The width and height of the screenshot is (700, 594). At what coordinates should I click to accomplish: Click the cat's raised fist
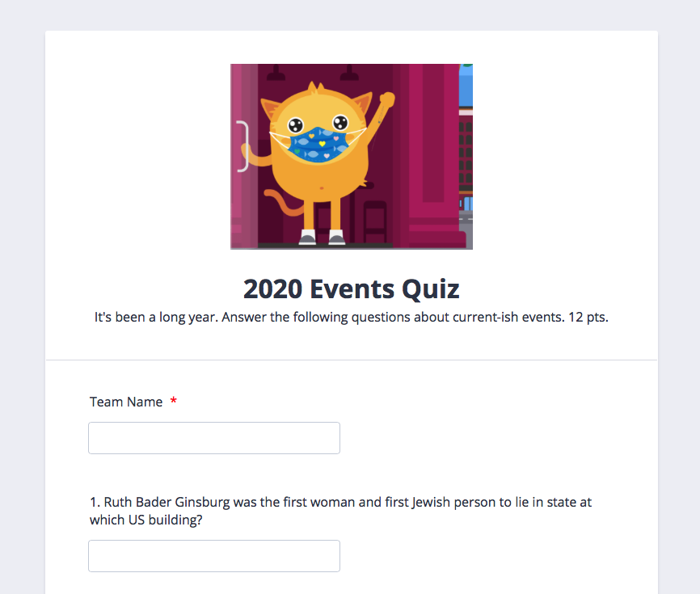(387, 101)
